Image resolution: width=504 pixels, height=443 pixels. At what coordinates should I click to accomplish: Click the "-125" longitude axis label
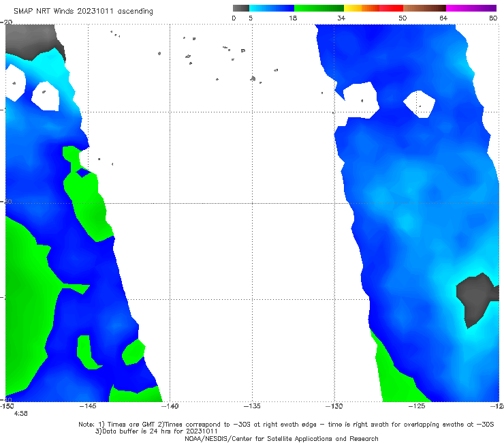pos(417,406)
